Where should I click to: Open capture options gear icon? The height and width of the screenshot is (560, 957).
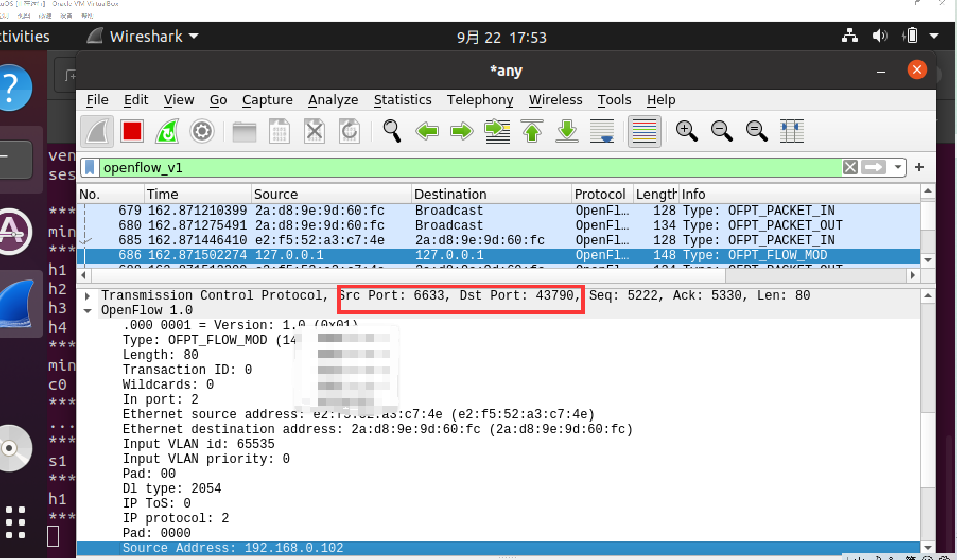(x=202, y=131)
